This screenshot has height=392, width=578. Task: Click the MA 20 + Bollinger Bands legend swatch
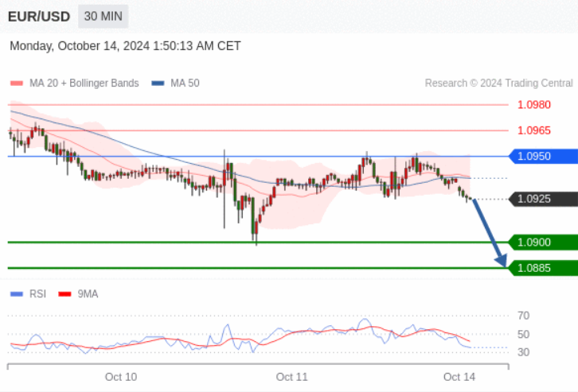point(17,83)
